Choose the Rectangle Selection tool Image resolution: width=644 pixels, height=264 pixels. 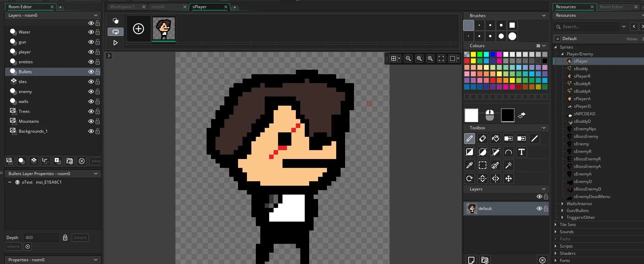(483, 166)
